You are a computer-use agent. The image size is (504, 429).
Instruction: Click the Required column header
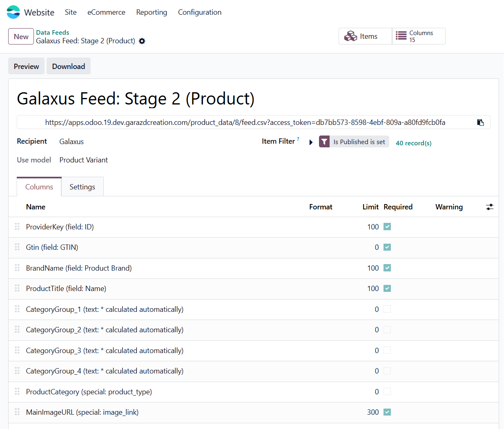[398, 207]
